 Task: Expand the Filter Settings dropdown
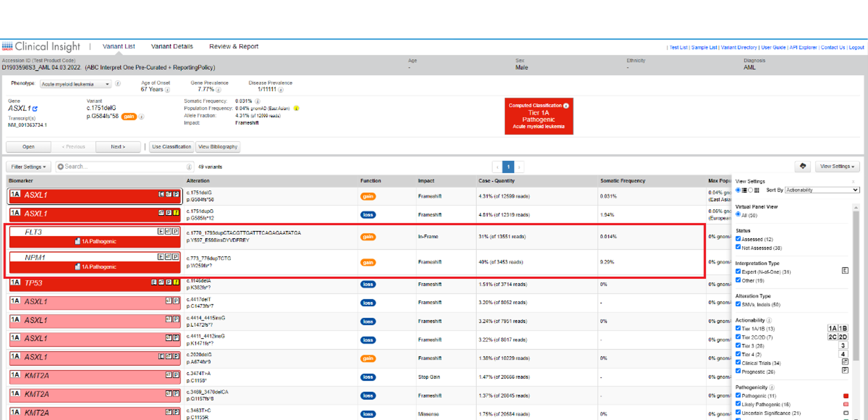pos(28,167)
